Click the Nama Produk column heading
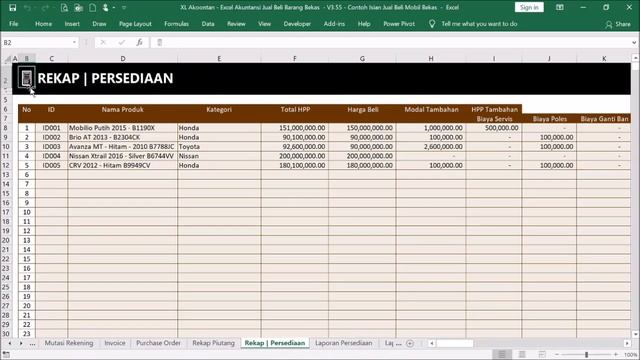Viewport: 640px width, 360px height. [x=122, y=109]
